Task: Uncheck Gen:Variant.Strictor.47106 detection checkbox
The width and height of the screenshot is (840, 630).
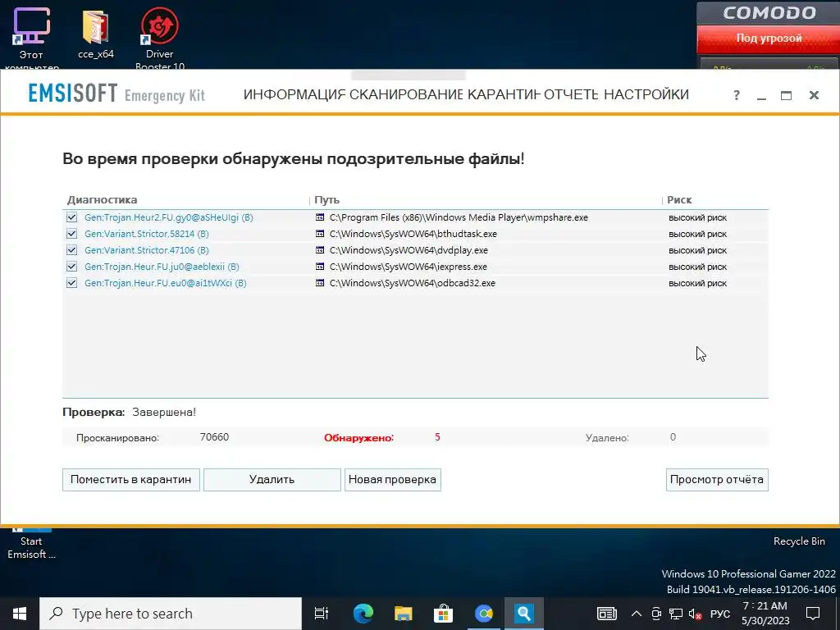Action: click(x=72, y=250)
